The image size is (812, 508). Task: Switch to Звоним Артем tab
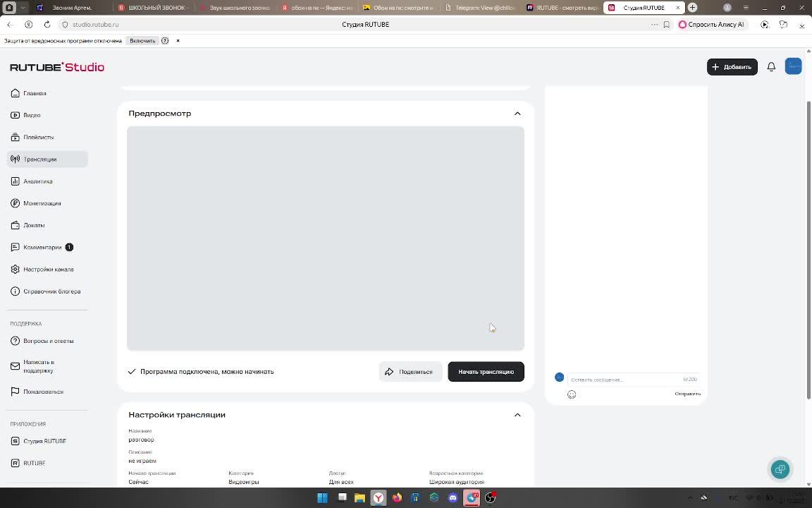(x=71, y=8)
